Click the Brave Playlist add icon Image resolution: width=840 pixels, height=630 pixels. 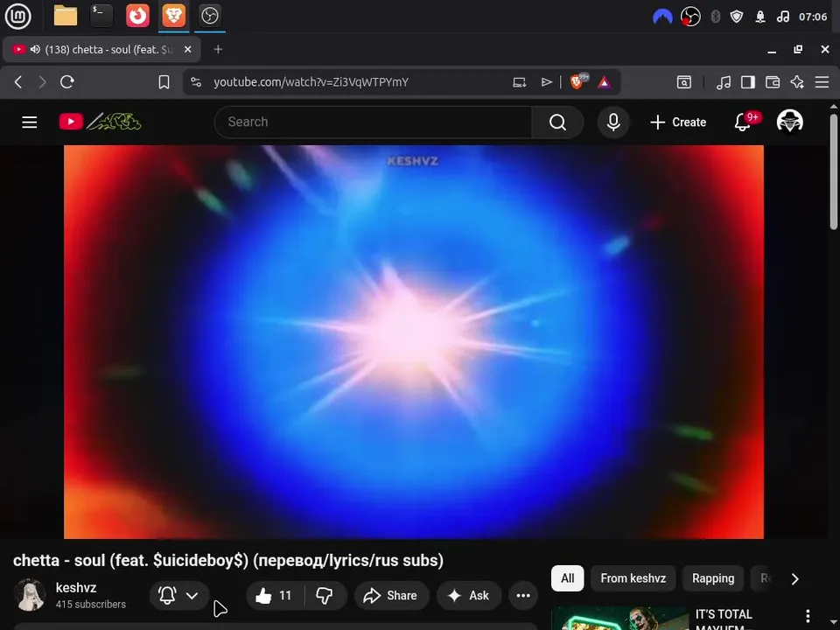click(x=546, y=82)
